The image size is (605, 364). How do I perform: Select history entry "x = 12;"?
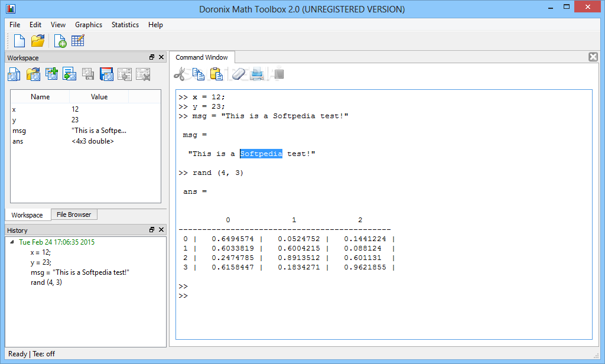[41, 252]
